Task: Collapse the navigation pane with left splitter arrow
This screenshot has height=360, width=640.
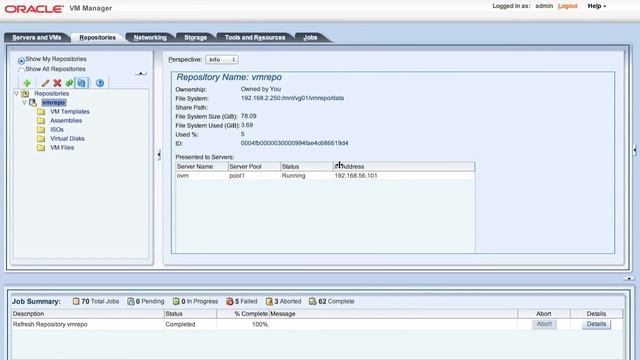Action: pos(159,155)
